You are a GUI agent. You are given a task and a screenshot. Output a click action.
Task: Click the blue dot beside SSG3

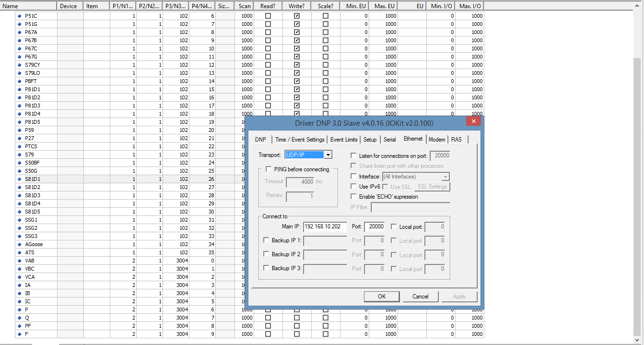19,236
